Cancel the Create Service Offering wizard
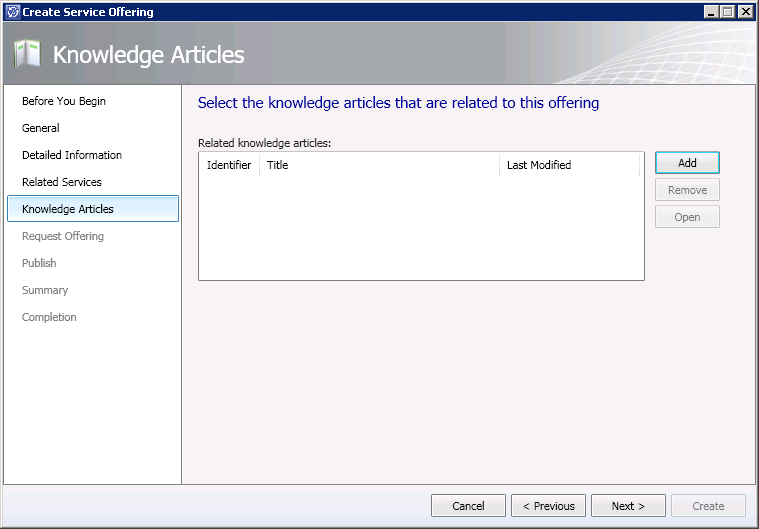 click(468, 506)
